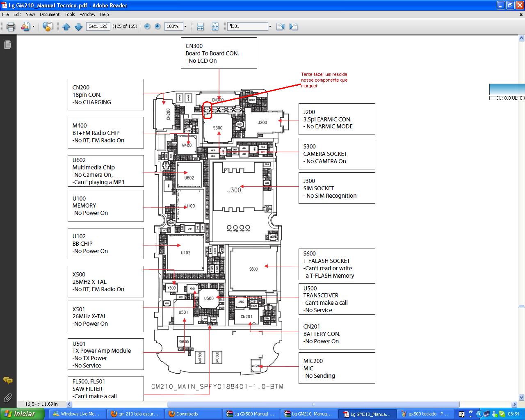Viewport: 525px width, 420px height.
Task: Click the 100% zoom value field
Action: (x=173, y=26)
